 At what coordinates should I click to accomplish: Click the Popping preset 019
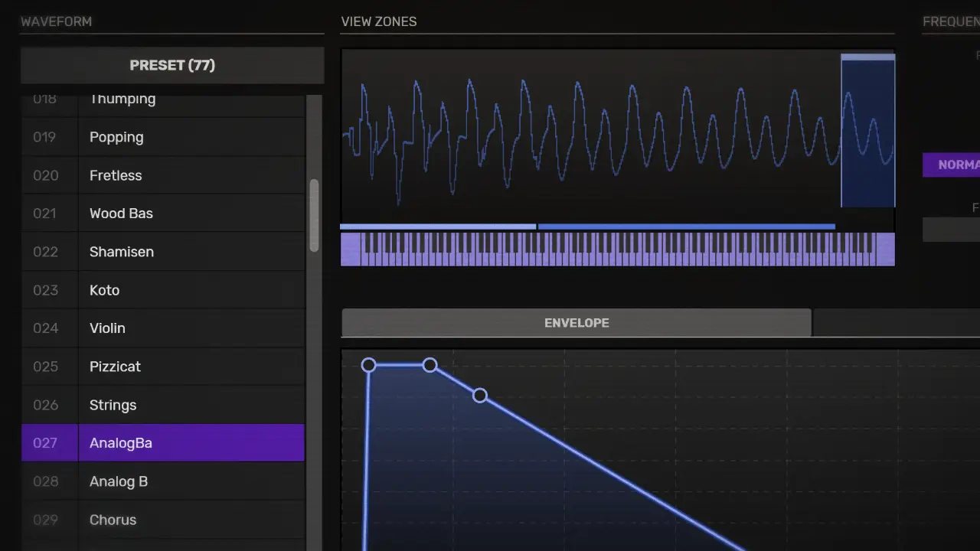[x=162, y=137]
